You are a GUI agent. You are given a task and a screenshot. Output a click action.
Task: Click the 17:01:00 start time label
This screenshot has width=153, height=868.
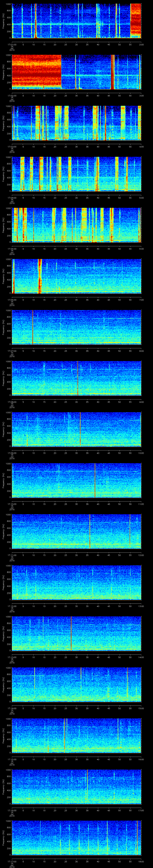coord(12,44)
